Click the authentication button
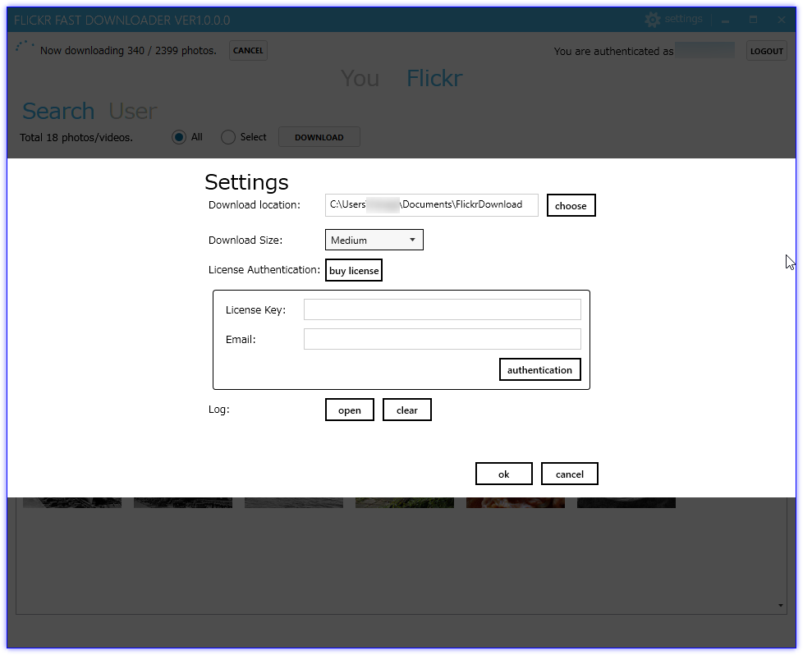 [539, 369]
